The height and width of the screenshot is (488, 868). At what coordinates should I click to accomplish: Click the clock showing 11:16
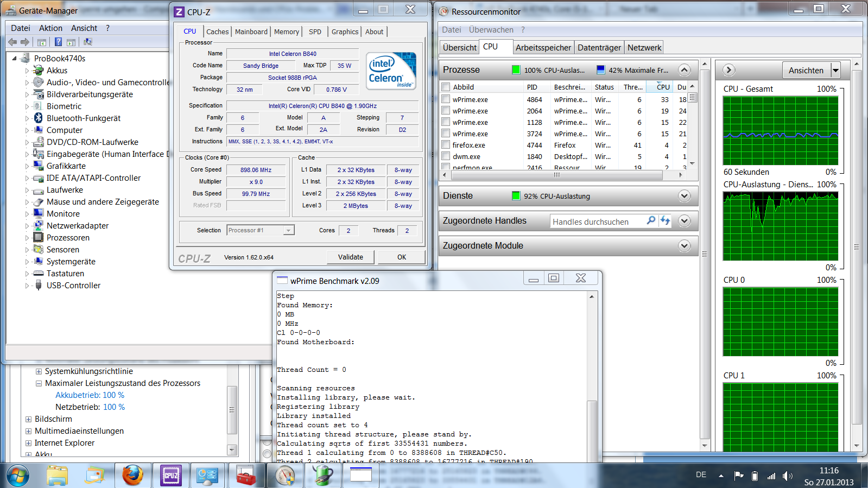tap(829, 471)
